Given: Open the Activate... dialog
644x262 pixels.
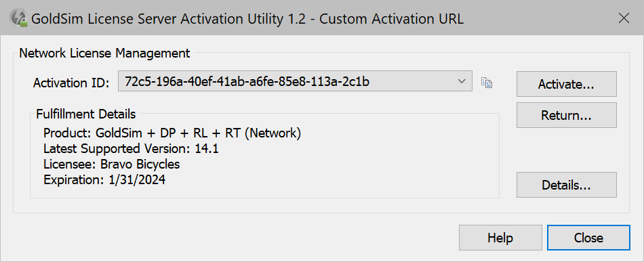Looking at the screenshot, I should (566, 84).
